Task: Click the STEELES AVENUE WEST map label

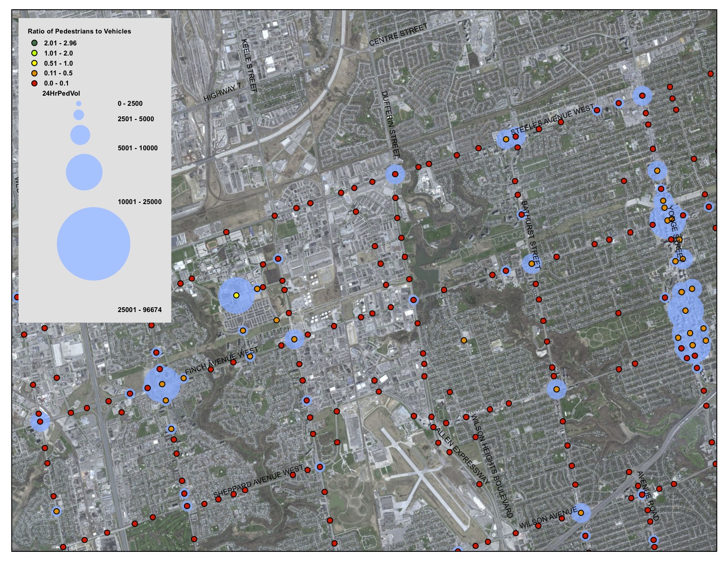Action: pos(553,120)
